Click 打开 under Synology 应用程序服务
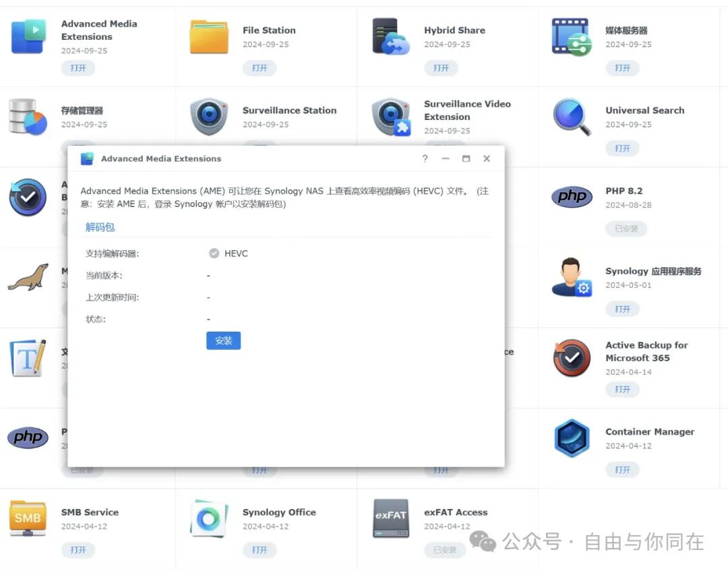This screenshot has height=571, width=728. [623, 309]
